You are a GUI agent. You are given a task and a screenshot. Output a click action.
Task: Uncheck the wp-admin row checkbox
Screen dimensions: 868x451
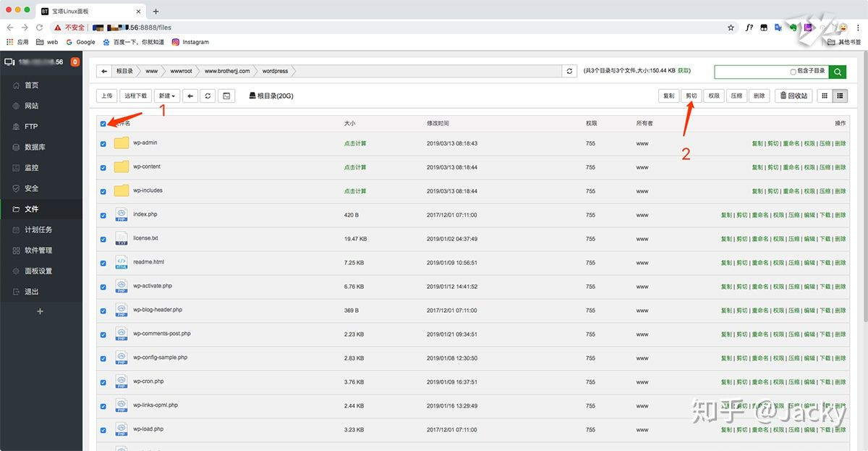click(103, 144)
